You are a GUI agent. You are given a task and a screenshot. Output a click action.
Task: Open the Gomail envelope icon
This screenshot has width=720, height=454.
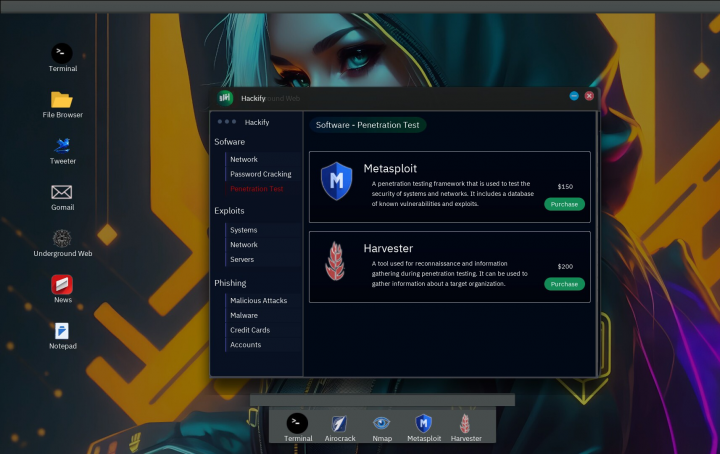(62, 192)
